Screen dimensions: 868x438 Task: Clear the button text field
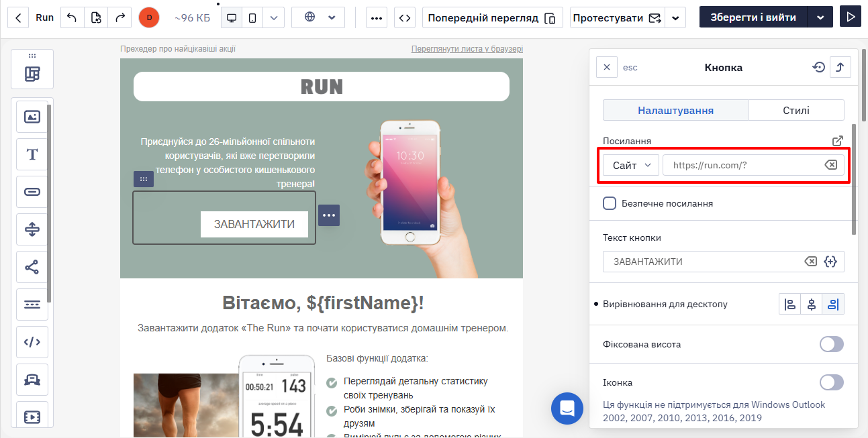click(x=811, y=262)
